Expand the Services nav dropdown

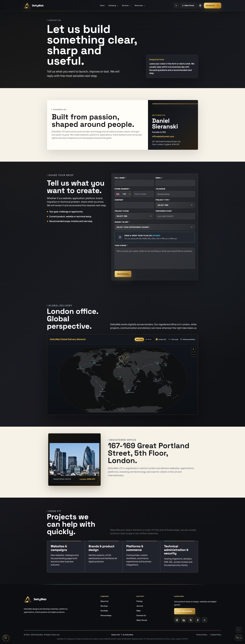coord(126,6)
